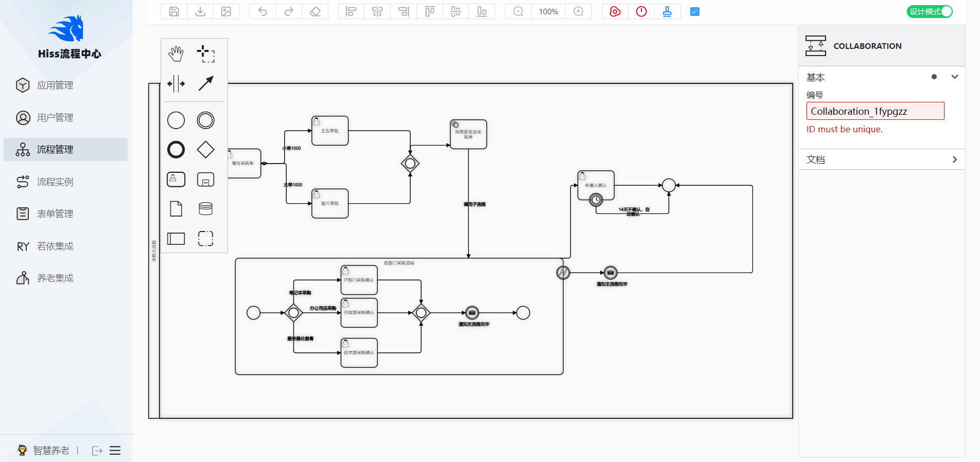Undo the last change

click(x=262, y=11)
